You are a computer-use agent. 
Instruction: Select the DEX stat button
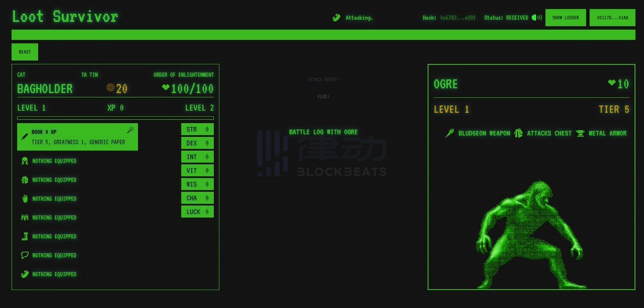click(x=198, y=143)
